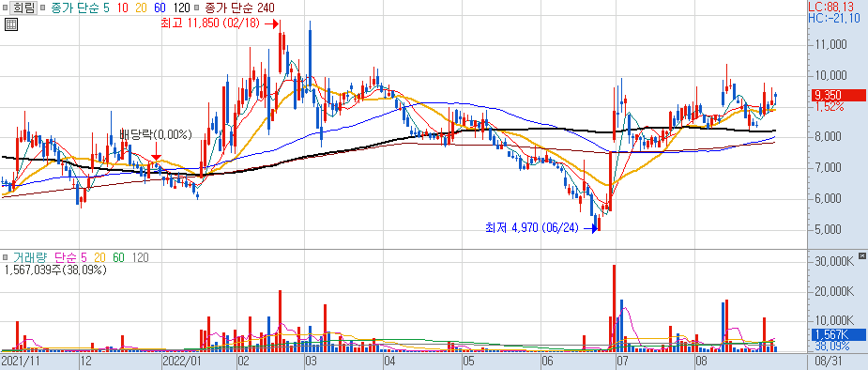This screenshot has height=370, width=868.
Task: Toggle the square before 거래량 label
Action: (x=6, y=257)
